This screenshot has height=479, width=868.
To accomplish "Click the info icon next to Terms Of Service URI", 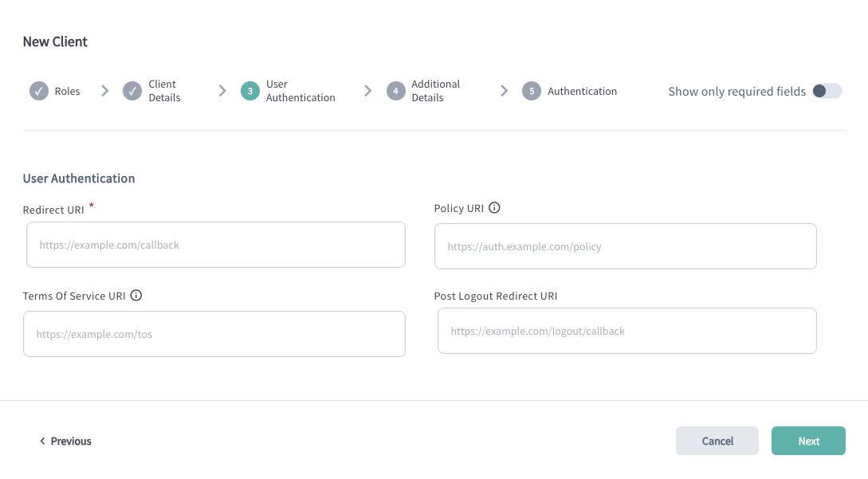I will click(136, 296).
